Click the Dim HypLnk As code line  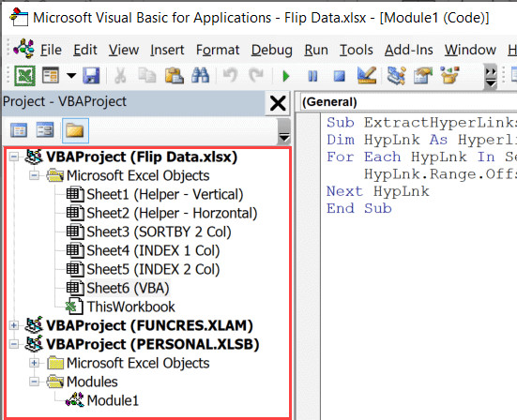(421, 140)
